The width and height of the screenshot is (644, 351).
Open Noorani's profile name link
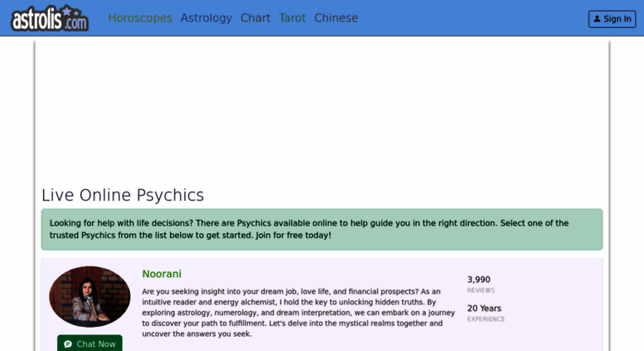point(162,274)
